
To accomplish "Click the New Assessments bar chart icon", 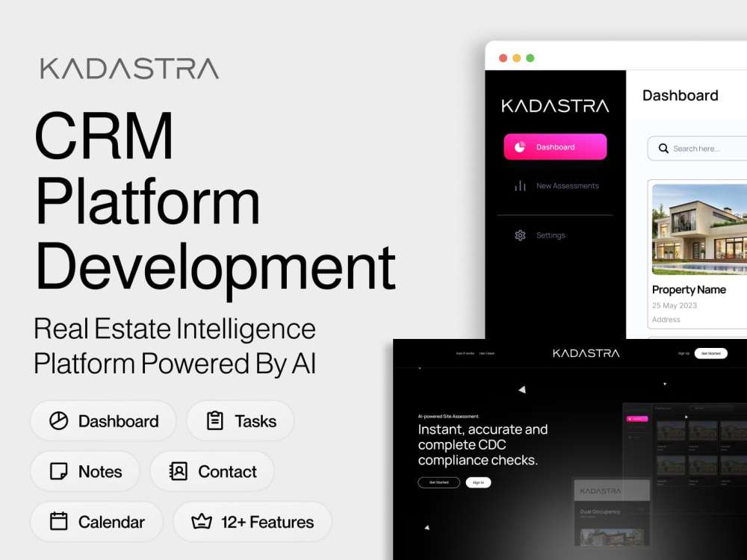I will 520,186.
